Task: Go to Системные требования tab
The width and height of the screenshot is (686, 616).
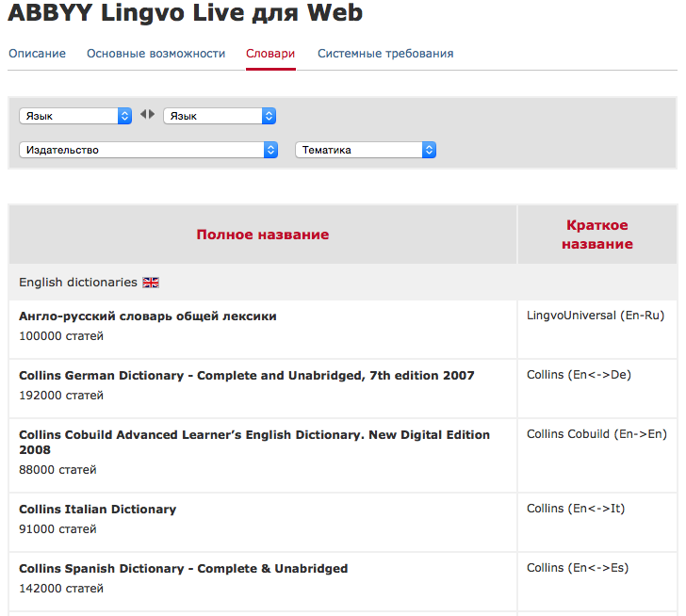Action: tap(385, 54)
